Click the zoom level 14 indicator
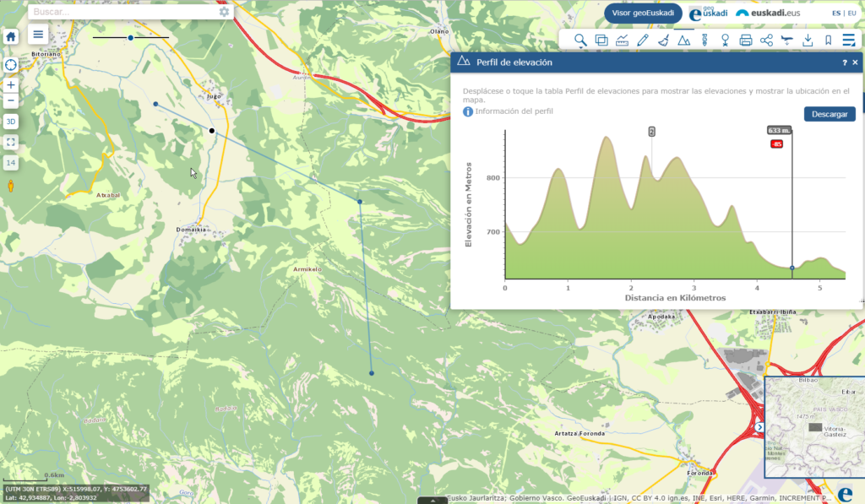 point(10,163)
